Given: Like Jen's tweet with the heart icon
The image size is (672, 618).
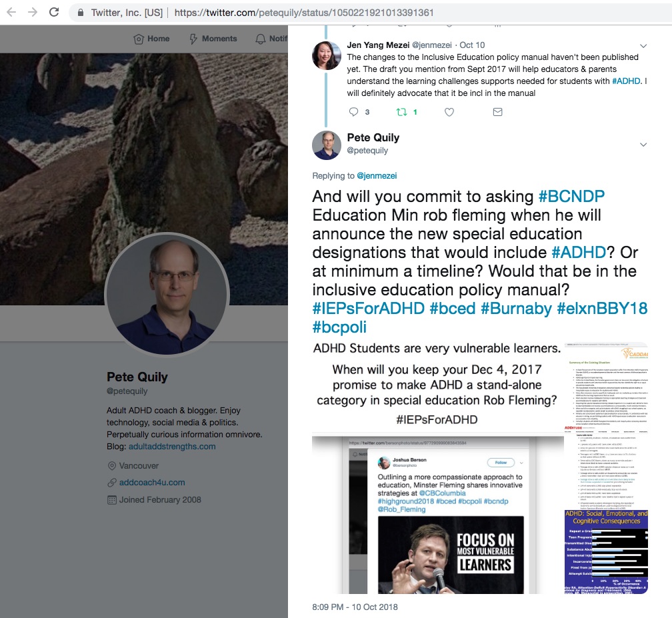Looking at the screenshot, I should pyautogui.click(x=449, y=112).
